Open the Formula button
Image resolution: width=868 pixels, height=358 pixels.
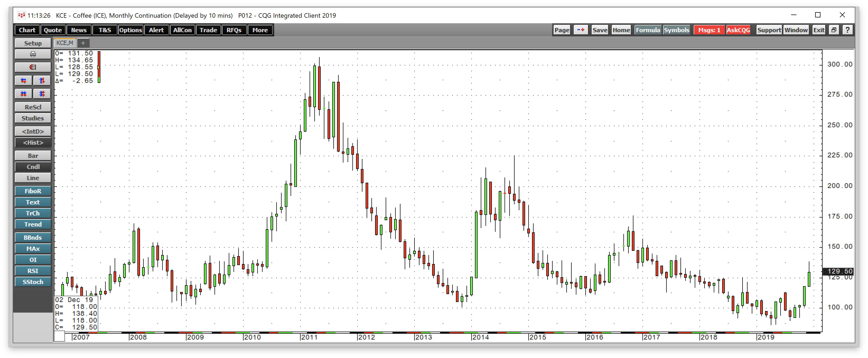[x=648, y=30]
